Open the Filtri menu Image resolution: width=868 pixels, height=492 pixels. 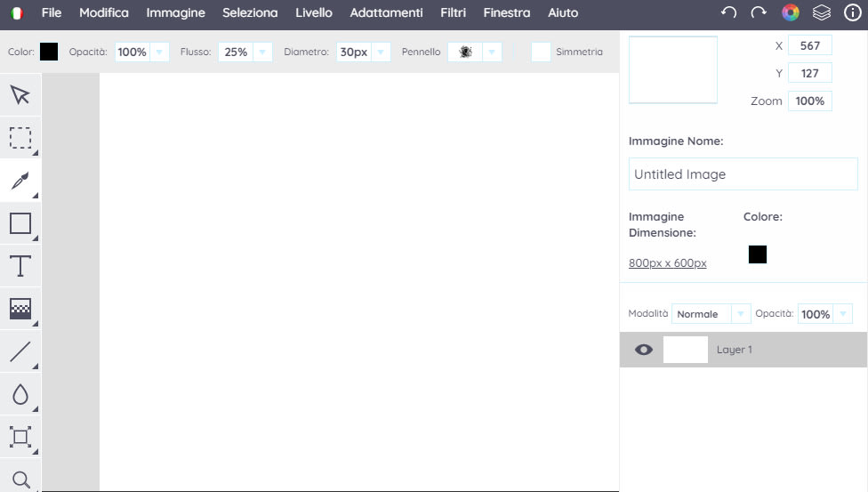coord(453,12)
